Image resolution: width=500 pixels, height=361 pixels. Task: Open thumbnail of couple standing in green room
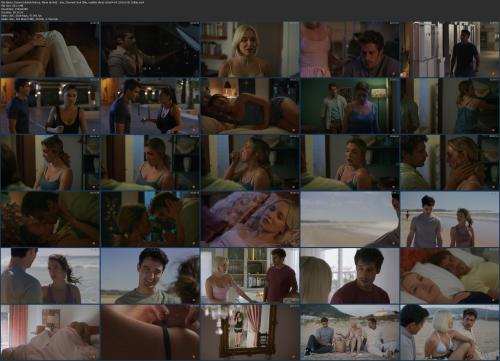350,106
